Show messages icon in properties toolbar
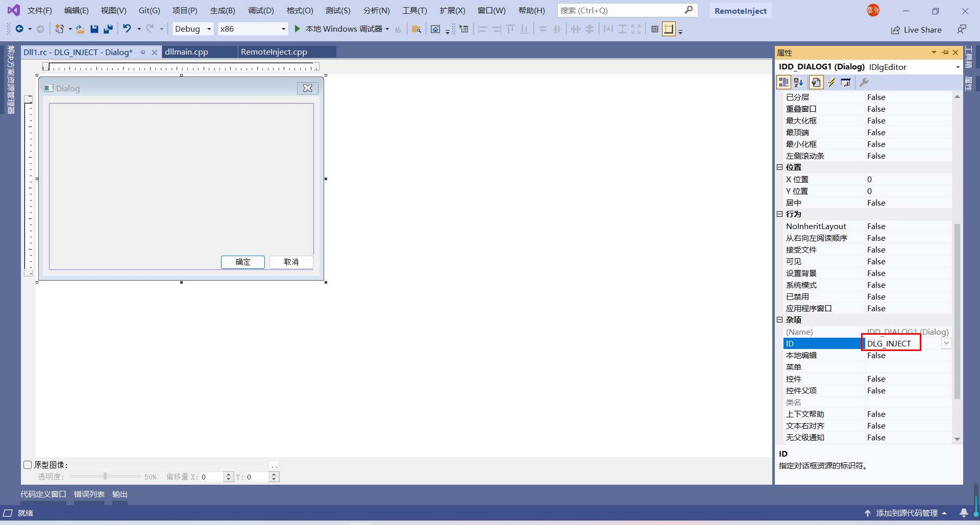This screenshot has height=525, width=980. click(x=846, y=82)
